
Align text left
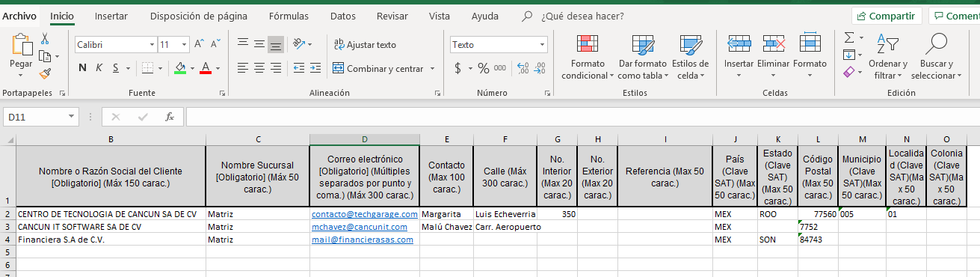pos(243,68)
